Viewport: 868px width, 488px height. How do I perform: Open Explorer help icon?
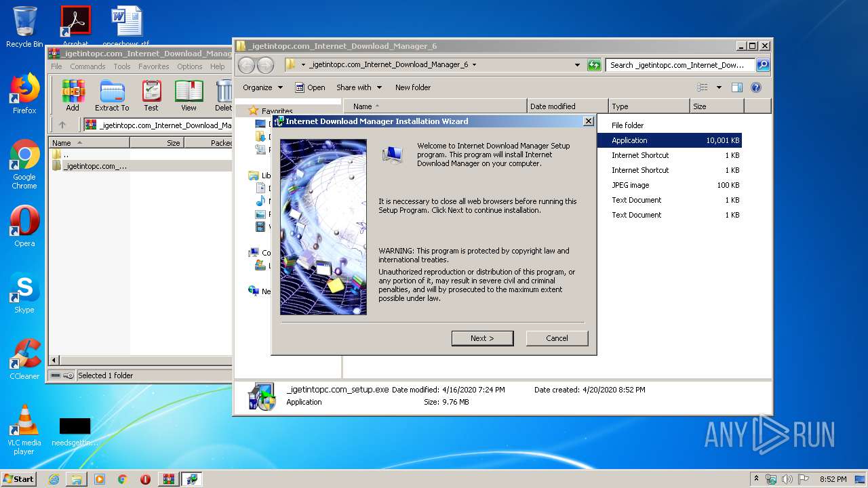click(x=756, y=87)
